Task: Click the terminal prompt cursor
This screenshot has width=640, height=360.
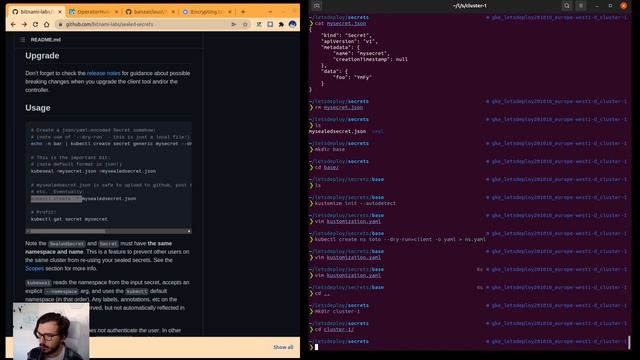Action: tap(316, 347)
